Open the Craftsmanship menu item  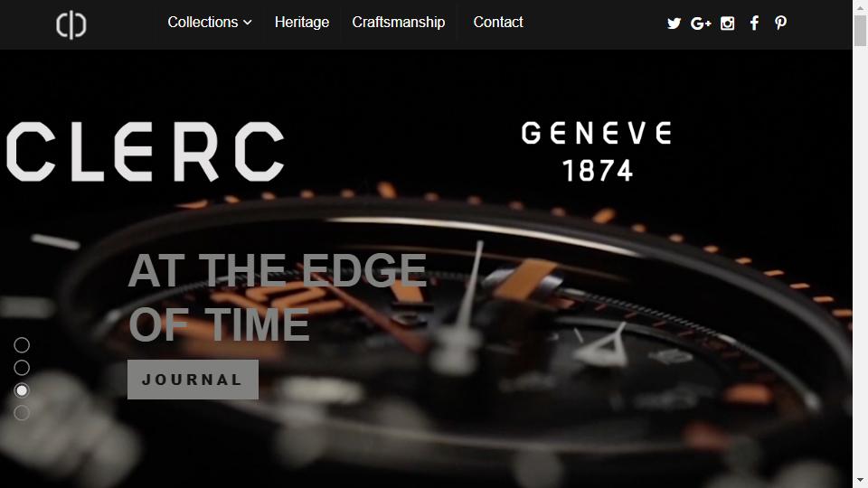tap(399, 22)
